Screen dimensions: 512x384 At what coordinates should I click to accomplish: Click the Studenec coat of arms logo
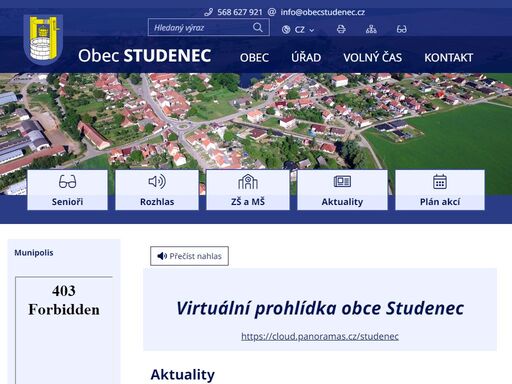44,39
